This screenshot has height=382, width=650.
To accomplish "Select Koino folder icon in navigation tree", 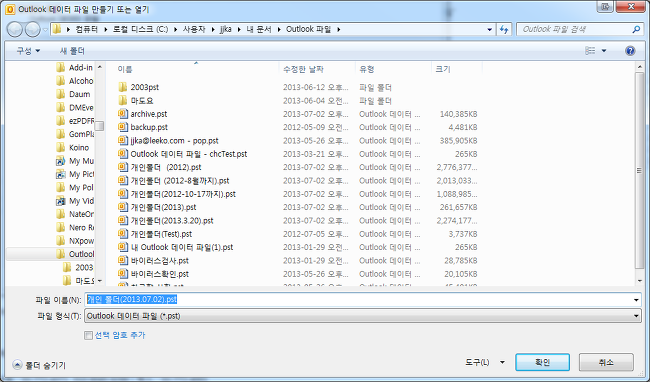I will (61, 147).
